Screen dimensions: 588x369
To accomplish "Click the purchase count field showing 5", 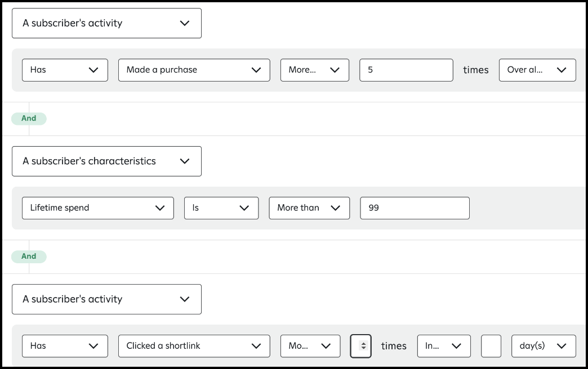I will pos(406,70).
